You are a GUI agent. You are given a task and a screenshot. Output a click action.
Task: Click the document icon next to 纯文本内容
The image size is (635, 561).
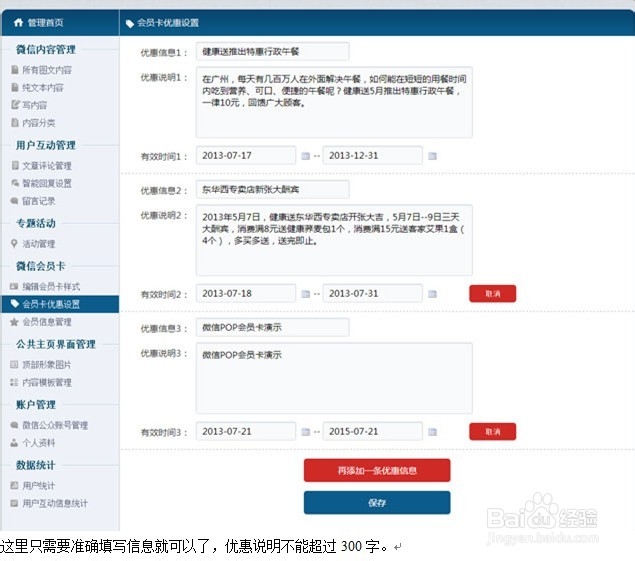(15, 87)
